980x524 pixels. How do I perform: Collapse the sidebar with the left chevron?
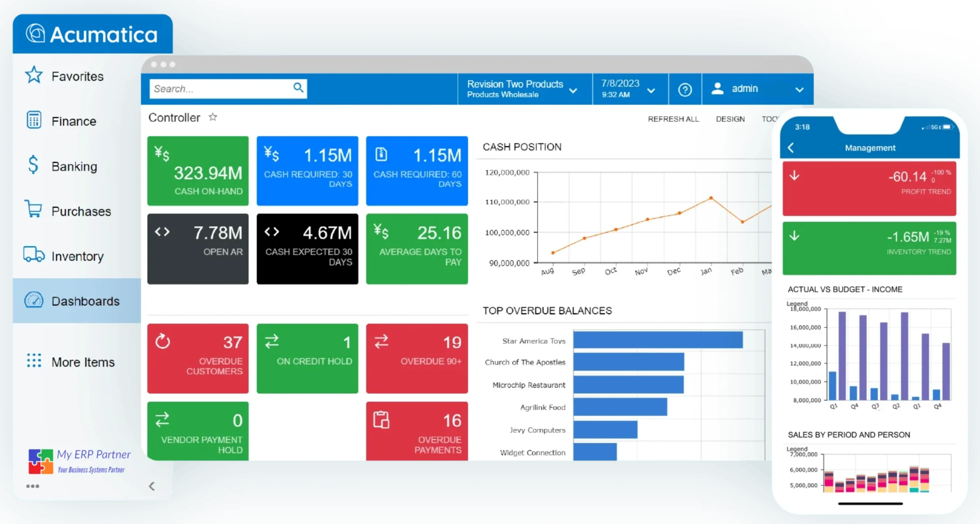(152, 486)
